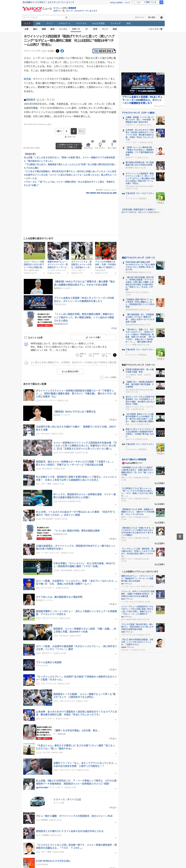Select the 経済 category

tap(52, 29)
